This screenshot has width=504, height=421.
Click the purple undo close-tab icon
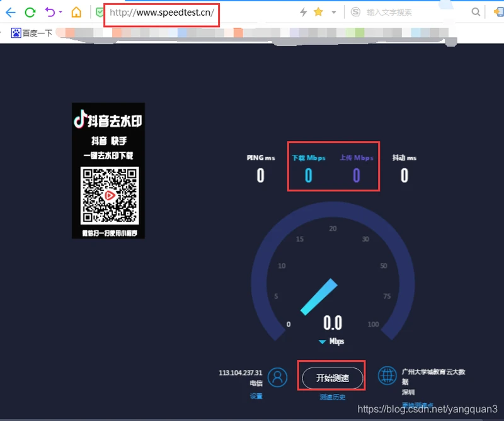click(50, 12)
